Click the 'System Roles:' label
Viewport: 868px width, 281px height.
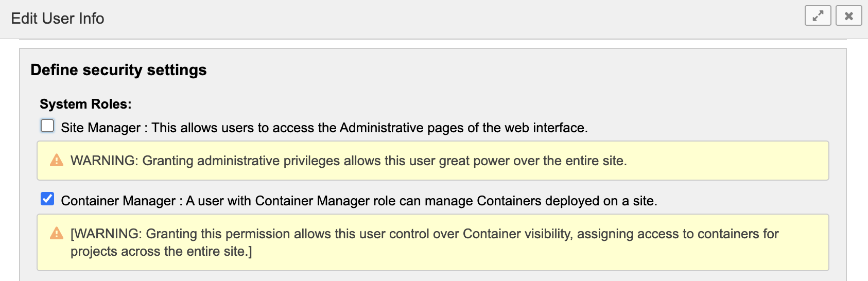[x=85, y=104]
